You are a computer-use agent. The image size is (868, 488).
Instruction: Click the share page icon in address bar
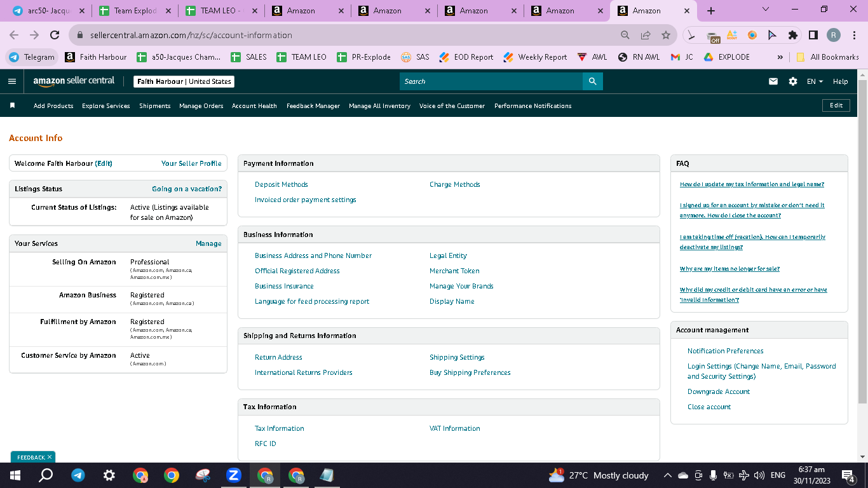click(x=646, y=36)
